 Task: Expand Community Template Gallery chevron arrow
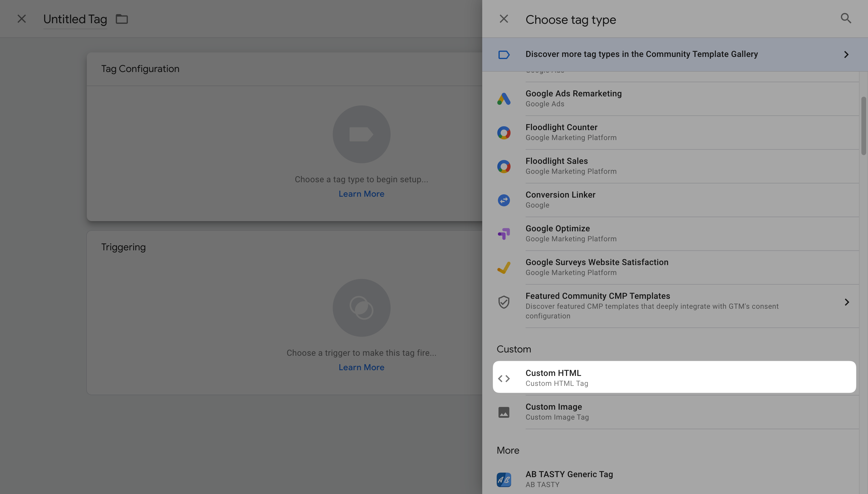[x=846, y=55]
